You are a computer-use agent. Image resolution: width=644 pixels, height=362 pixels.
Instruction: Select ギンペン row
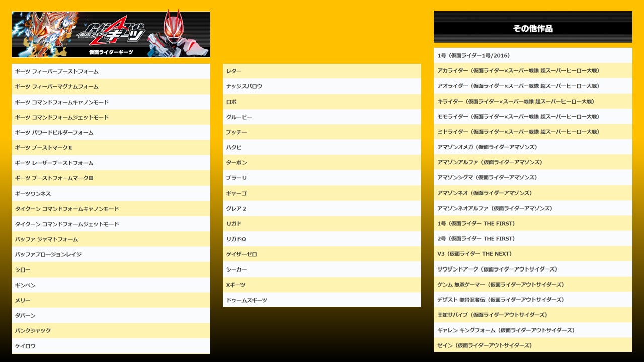click(111, 285)
